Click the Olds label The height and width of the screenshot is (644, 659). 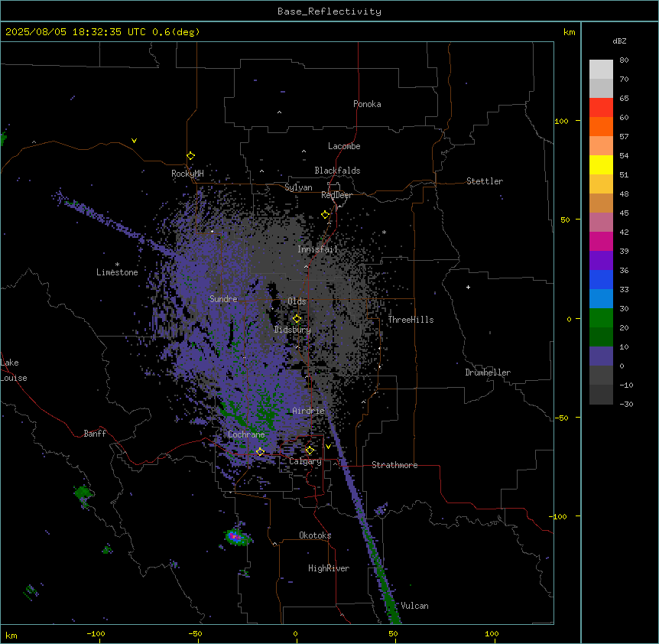pyautogui.click(x=297, y=301)
